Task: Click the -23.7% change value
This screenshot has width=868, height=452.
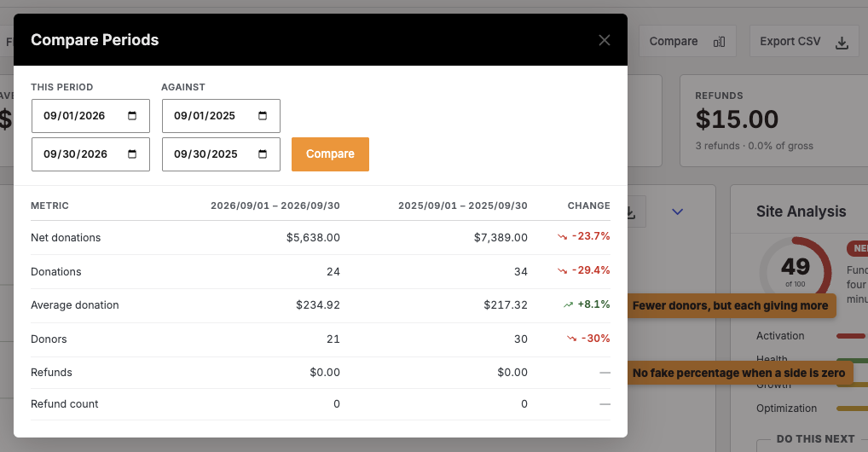Action: coord(590,236)
